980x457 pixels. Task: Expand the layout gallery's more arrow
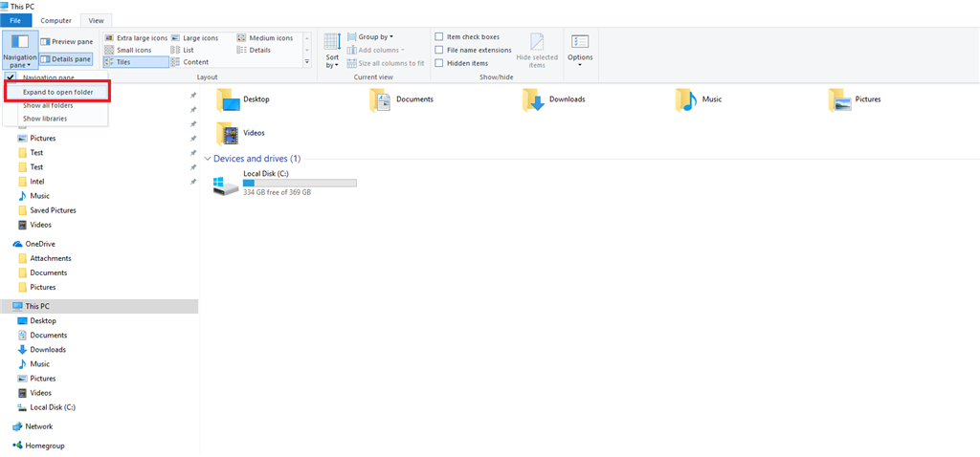point(307,62)
